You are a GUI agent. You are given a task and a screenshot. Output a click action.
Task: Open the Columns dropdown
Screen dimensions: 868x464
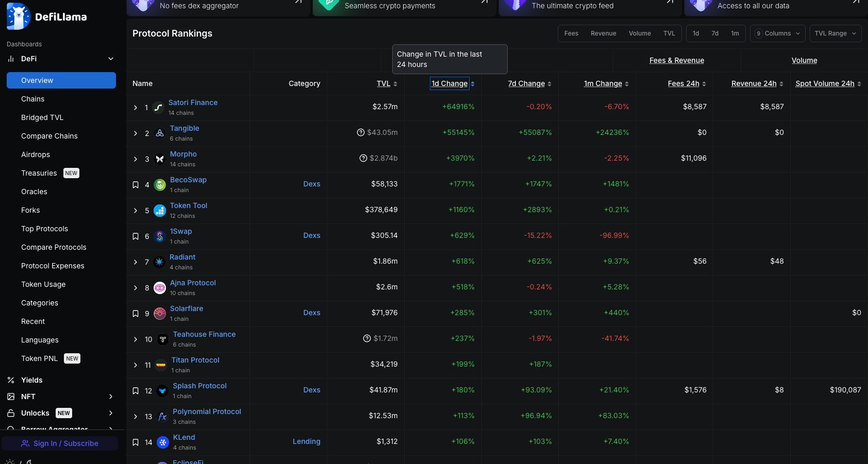point(778,33)
